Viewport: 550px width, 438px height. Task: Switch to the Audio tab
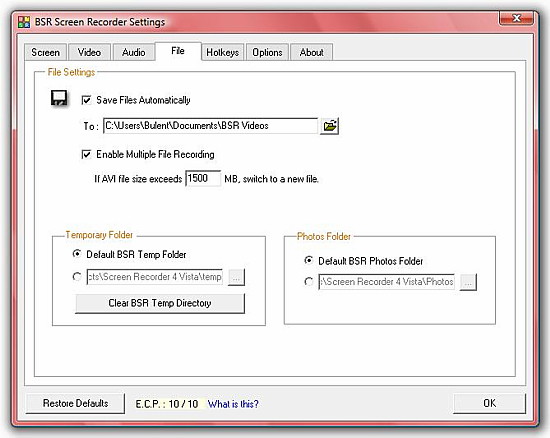(x=134, y=52)
